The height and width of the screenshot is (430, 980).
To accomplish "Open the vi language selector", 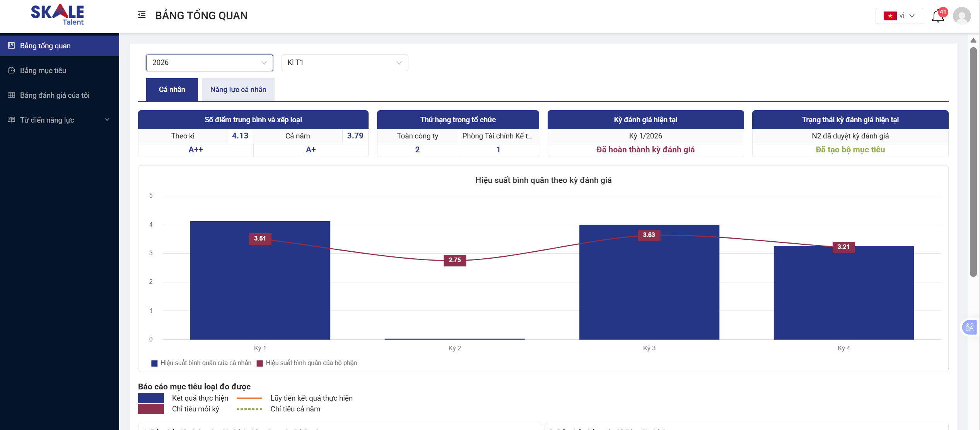I will pos(899,16).
